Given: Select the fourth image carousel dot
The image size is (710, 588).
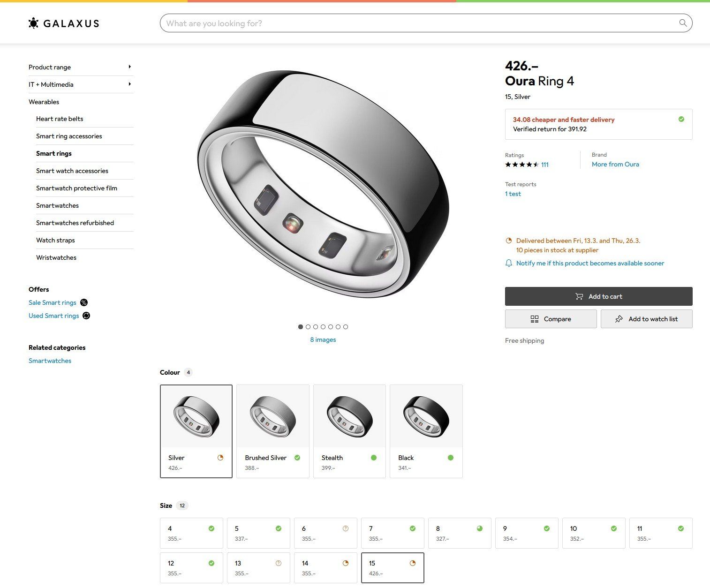Looking at the screenshot, I should coord(323,327).
